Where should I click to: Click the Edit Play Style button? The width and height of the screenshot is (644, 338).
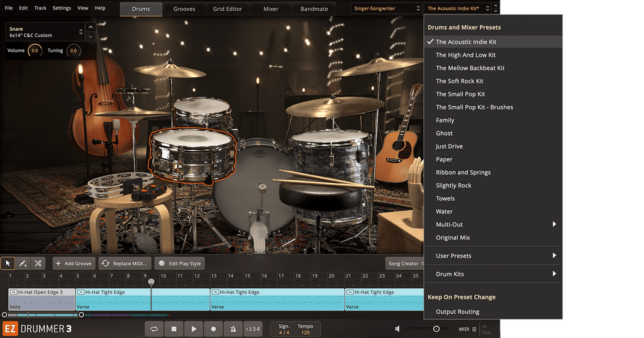[180, 263]
